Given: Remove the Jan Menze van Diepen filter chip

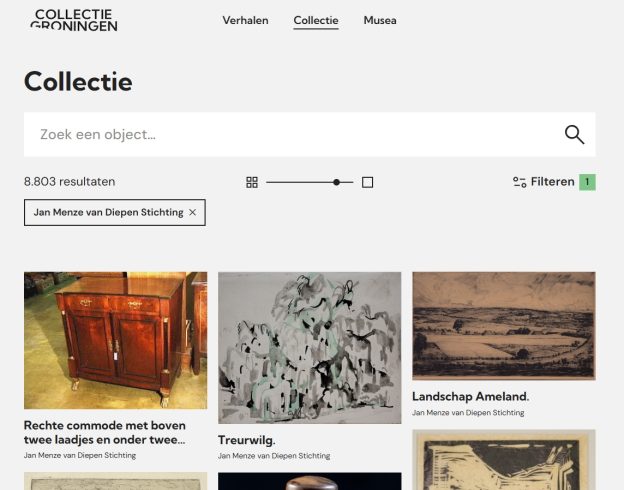Looking at the screenshot, I should click(x=192, y=212).
